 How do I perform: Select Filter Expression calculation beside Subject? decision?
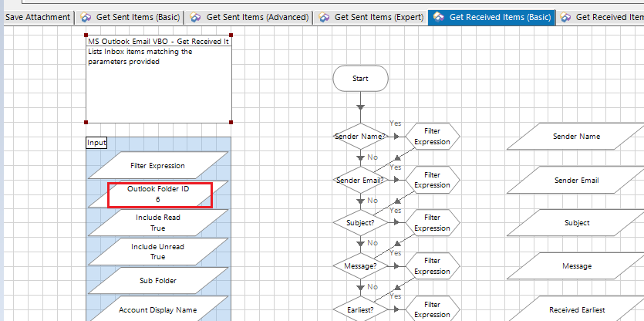click(432, 223)
